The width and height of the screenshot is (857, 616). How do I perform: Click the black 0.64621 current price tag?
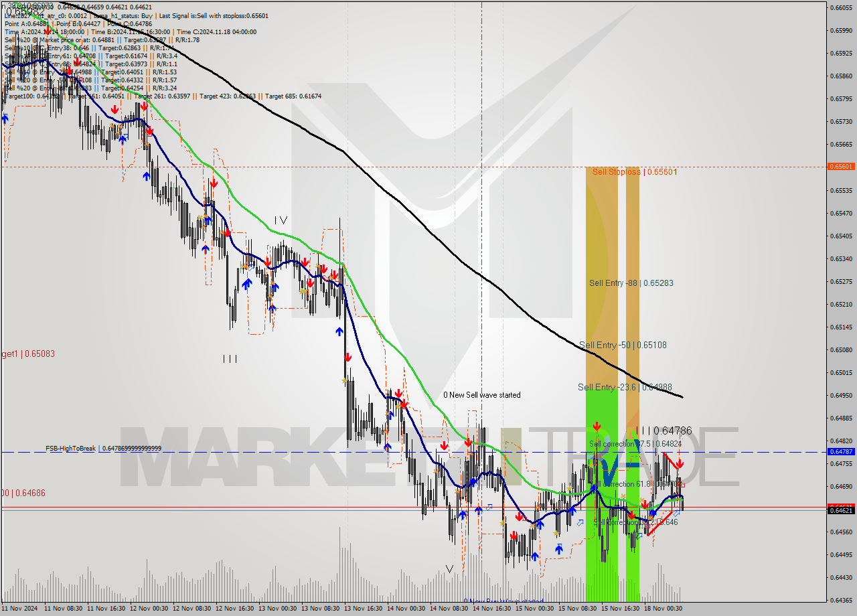(x=841, y=510)
